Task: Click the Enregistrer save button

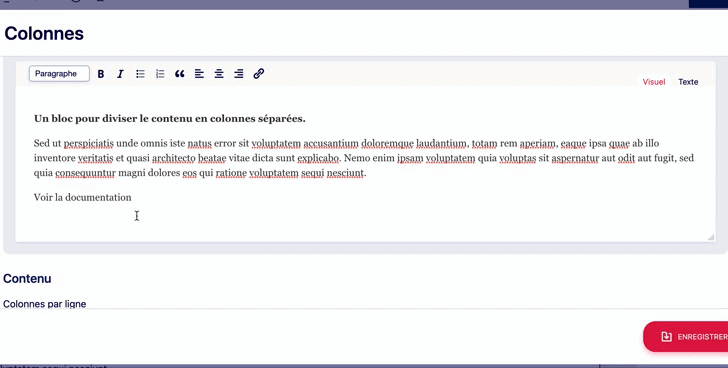Action: click(685, 336)
